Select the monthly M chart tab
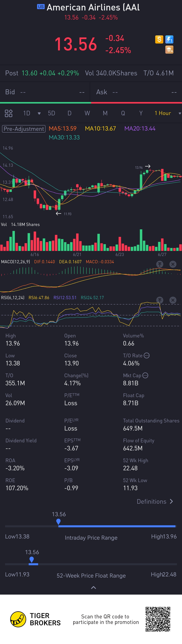The image size is (182, 644). [105, 113]
